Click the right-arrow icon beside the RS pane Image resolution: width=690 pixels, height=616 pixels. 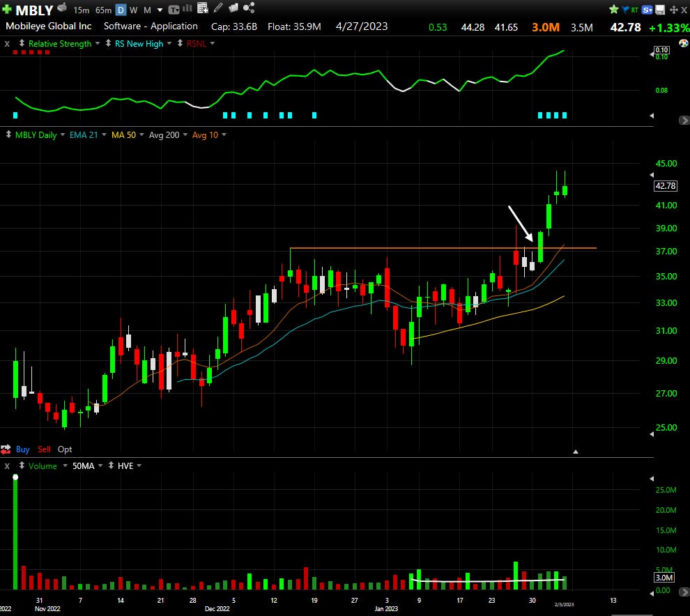[684, 120]
